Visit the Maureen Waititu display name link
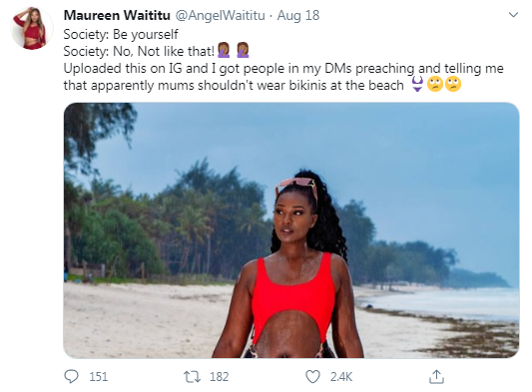This screenshot has width=532, height=392. (x=117, y=15)
